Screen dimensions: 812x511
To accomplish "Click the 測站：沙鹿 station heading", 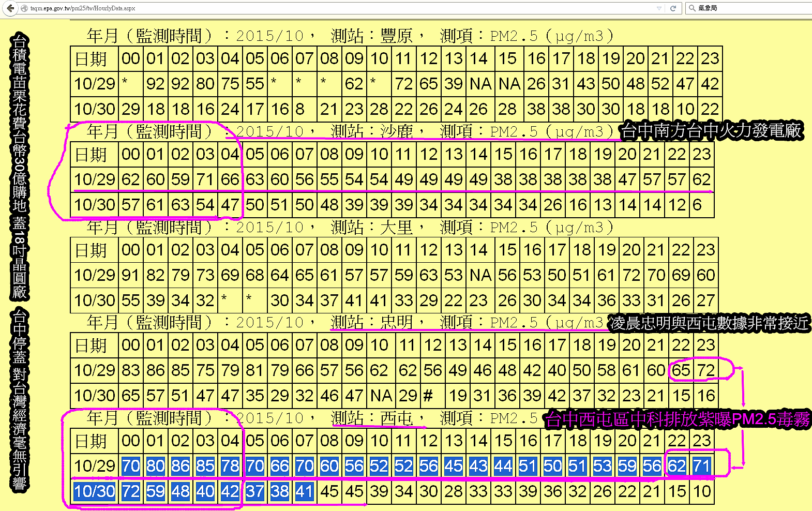I will coord(372,131).
